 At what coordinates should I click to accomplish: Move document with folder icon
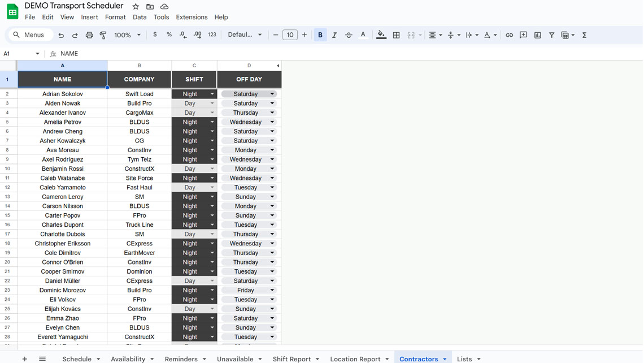(150, 7)
